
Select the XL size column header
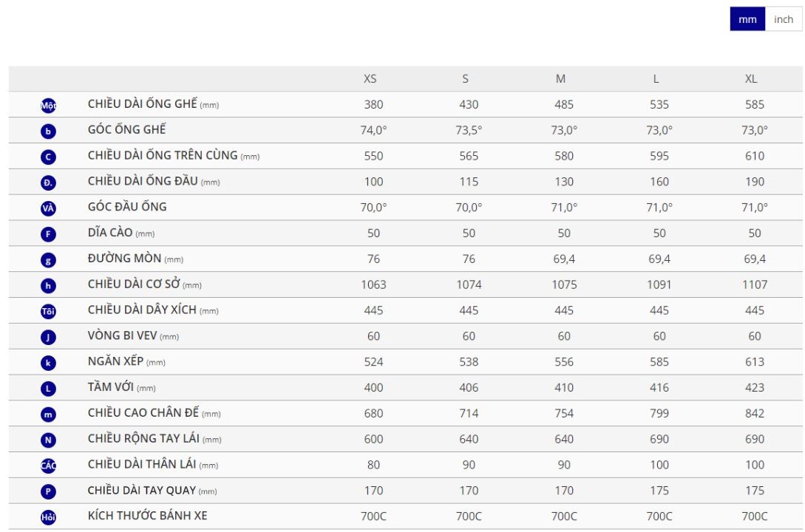tap(751, 79)
